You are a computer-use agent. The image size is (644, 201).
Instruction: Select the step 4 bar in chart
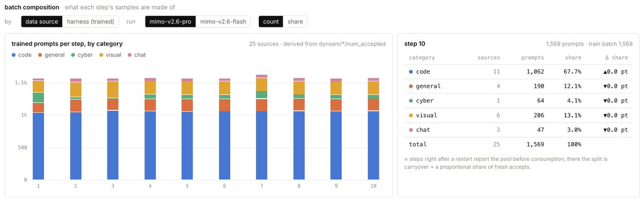(x=150, y=129)
